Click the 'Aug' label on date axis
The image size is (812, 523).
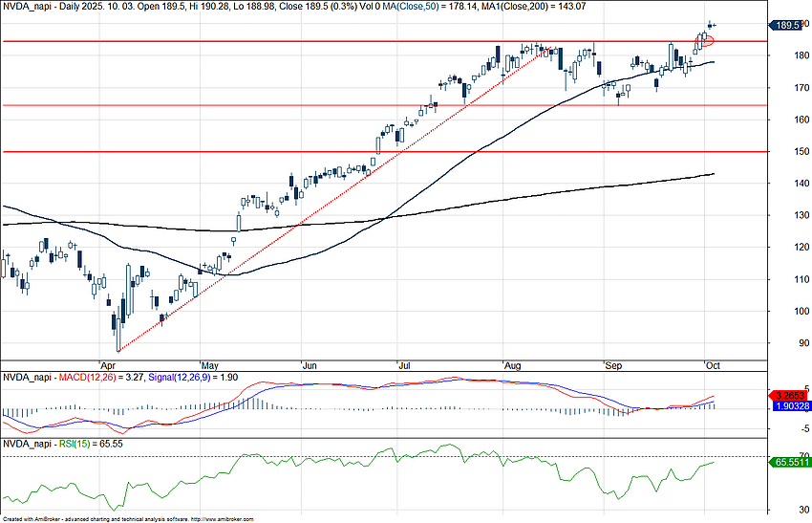(x=509, y=365)
